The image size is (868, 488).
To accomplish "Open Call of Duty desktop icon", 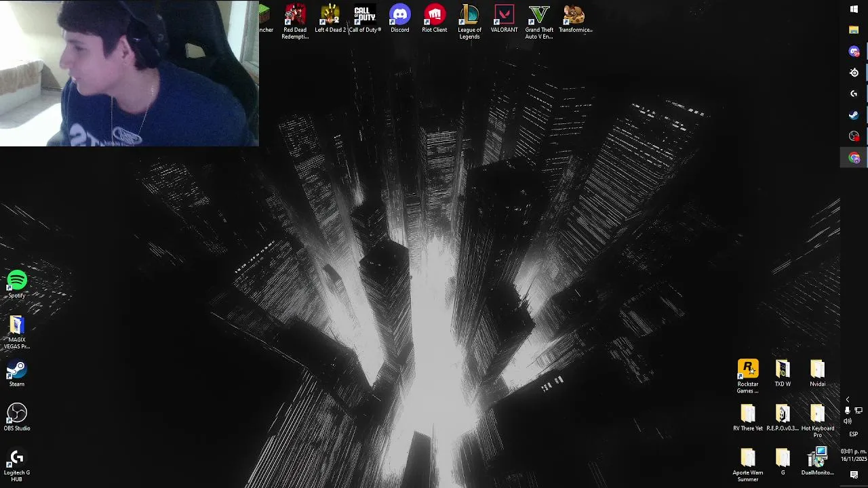I will coord(365,19).
